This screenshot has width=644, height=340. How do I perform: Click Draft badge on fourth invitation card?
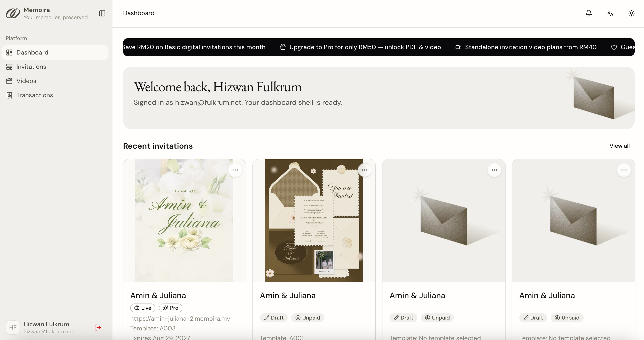tap(533, 318)
